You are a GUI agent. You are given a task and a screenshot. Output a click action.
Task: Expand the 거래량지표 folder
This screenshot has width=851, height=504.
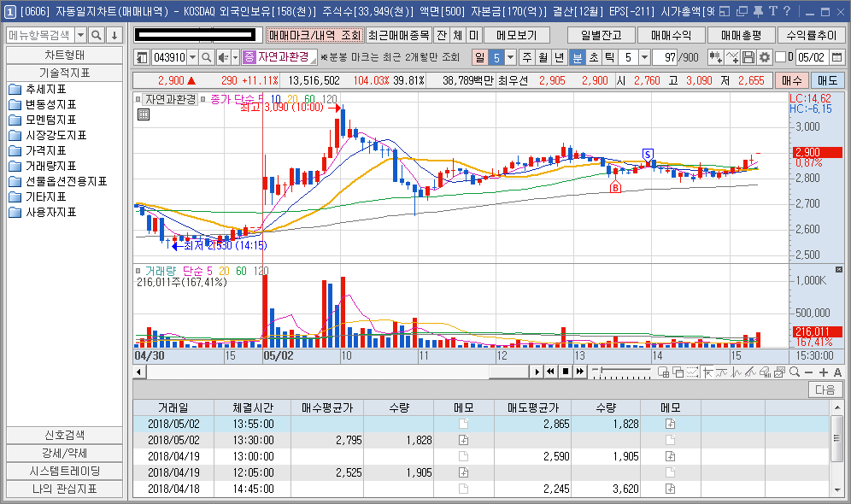click(x=51, y=166)
